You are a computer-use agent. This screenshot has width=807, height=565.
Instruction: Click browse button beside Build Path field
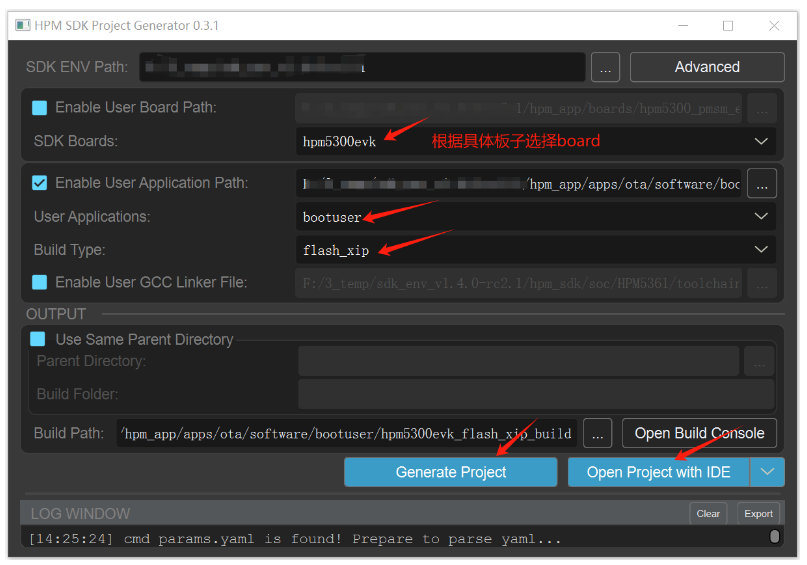pos(597,434)
